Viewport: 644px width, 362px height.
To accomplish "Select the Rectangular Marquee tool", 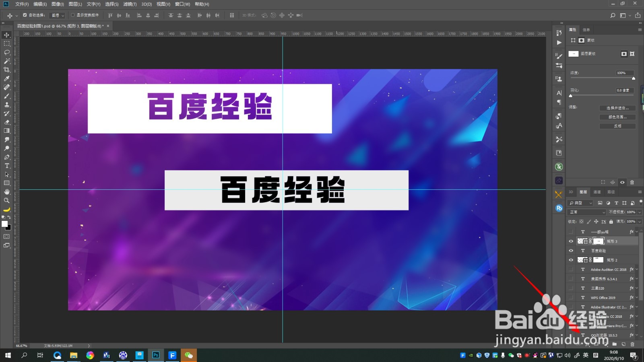I will click(7, 43).
